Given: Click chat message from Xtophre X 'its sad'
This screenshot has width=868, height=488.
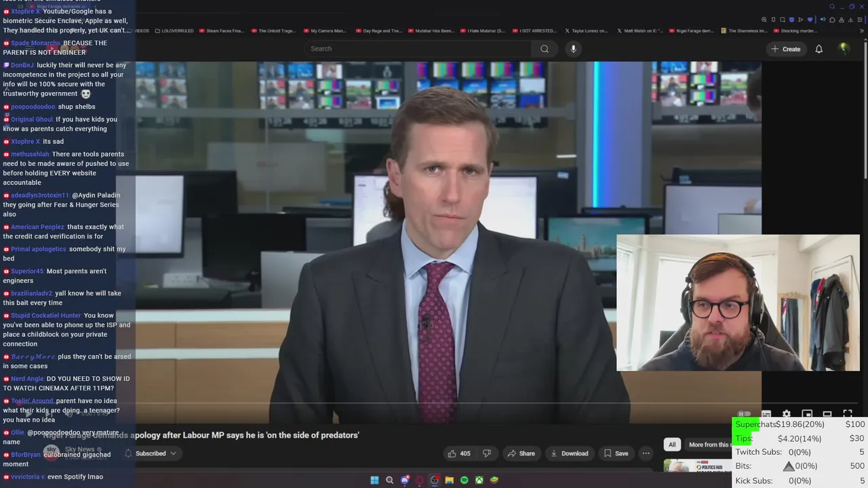Looking at the screenshot, I should click(x=34, y=142).
